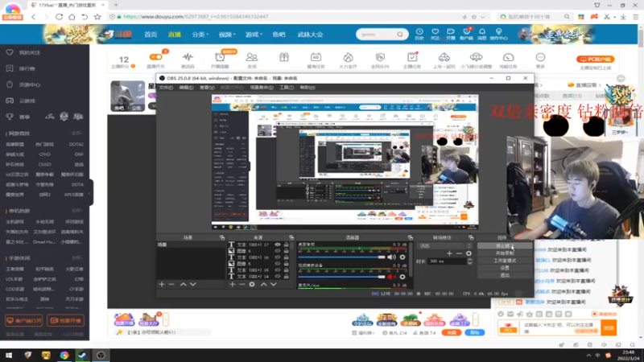
Task: Click the 开始录制 button in OBS
Action: (505, 253)
